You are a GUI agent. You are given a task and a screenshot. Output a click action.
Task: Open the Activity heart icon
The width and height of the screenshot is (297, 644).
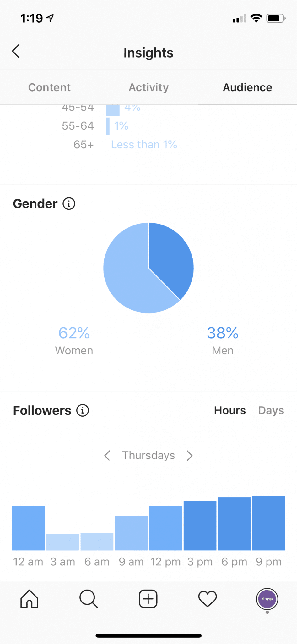pos(207,599)
